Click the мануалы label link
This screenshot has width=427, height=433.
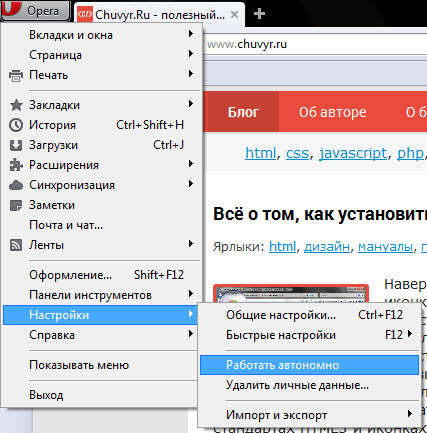pos(385,247)
